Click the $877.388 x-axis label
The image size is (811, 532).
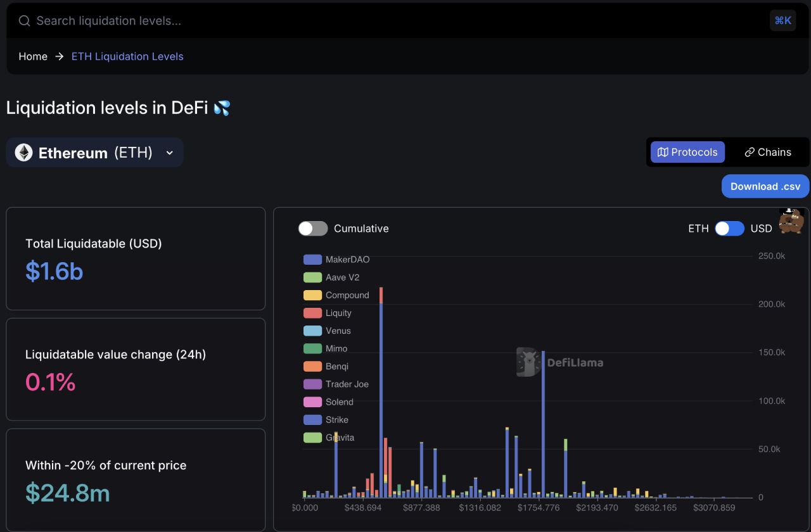(x=421, y=508)
